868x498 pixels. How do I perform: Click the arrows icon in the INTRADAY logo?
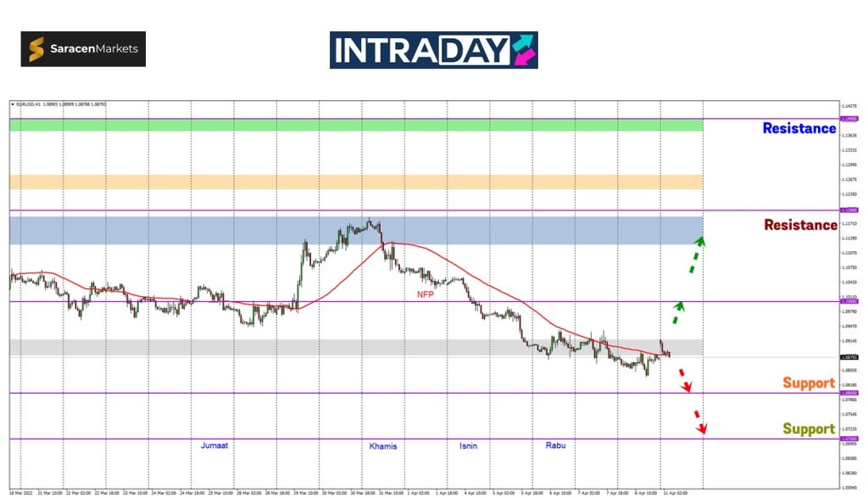click(x=524, y=49)
